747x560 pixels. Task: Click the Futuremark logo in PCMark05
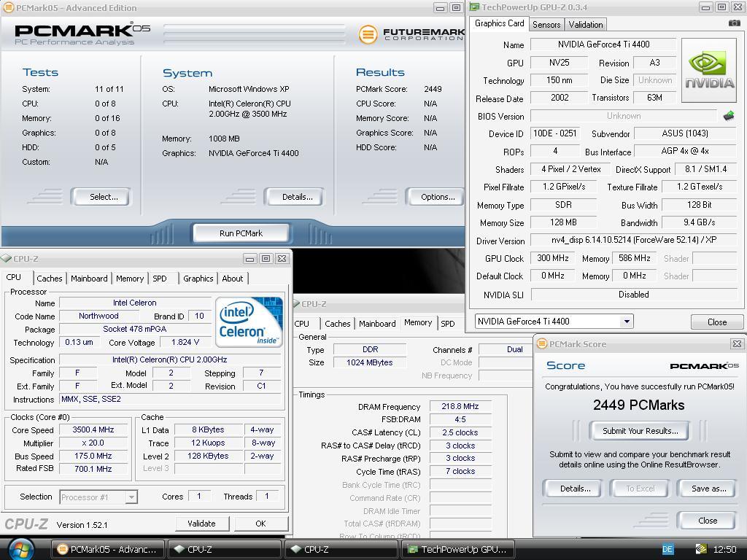[411, 34]
